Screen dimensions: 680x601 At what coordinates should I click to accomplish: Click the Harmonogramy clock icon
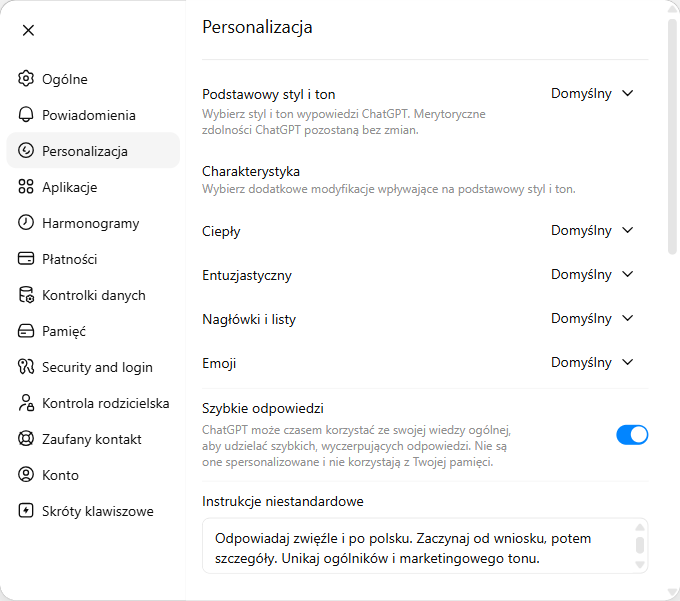point(26,222)
